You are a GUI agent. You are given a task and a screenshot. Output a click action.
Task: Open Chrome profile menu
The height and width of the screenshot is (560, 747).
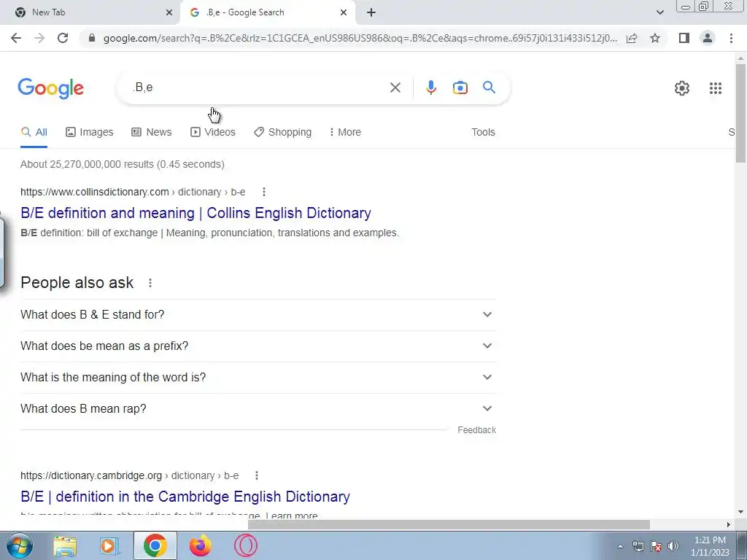pos(708,38)
